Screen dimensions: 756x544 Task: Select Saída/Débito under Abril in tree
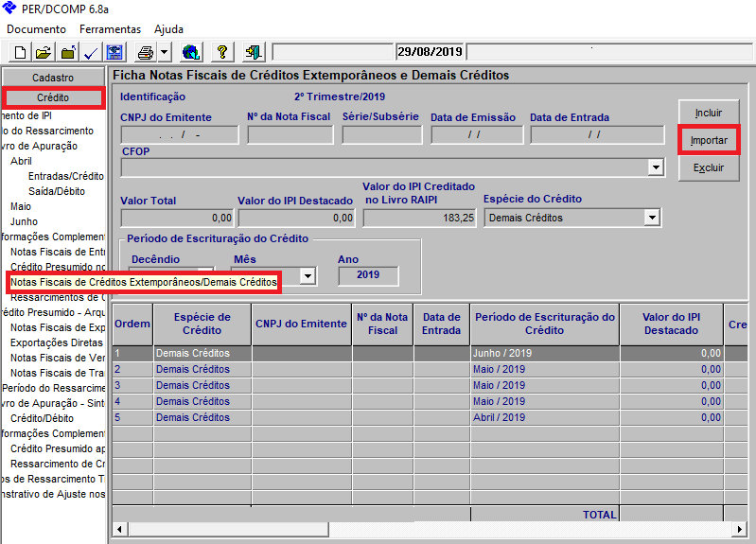tap(57, 191)
